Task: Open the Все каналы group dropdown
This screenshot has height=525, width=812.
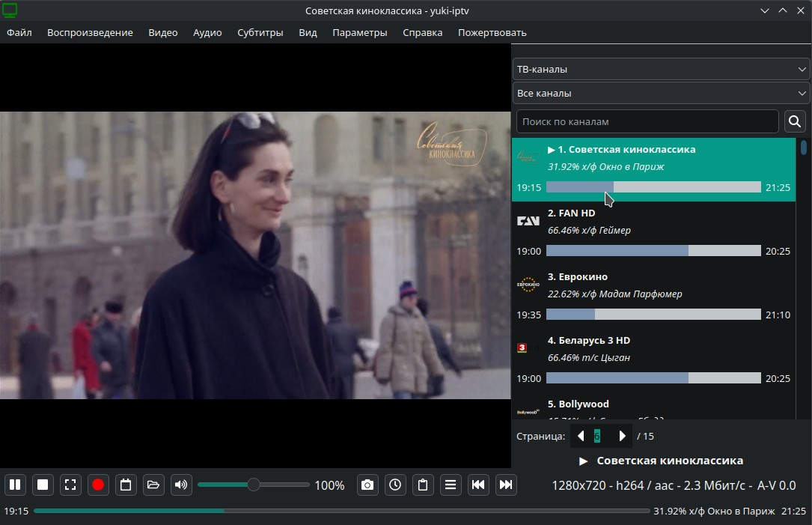Action: [661, 94]
